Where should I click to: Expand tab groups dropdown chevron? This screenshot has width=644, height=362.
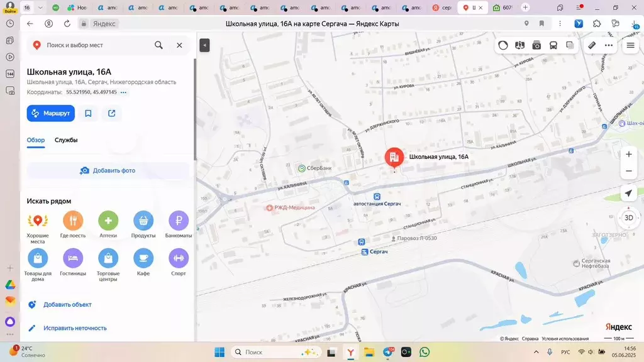click(40, 8)
